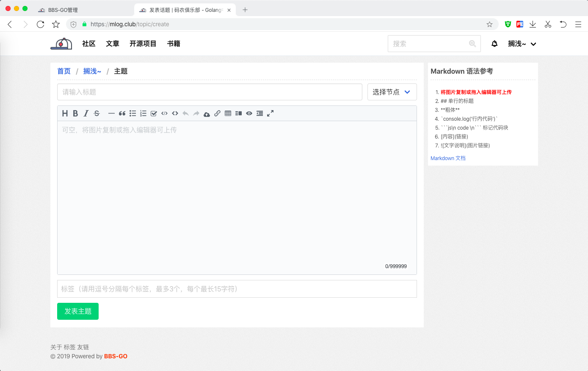This screenshot has width=588, height=371.
Task: Click inside the markdown editor body area
Action: pyautogui.click(x=237, y=197)
